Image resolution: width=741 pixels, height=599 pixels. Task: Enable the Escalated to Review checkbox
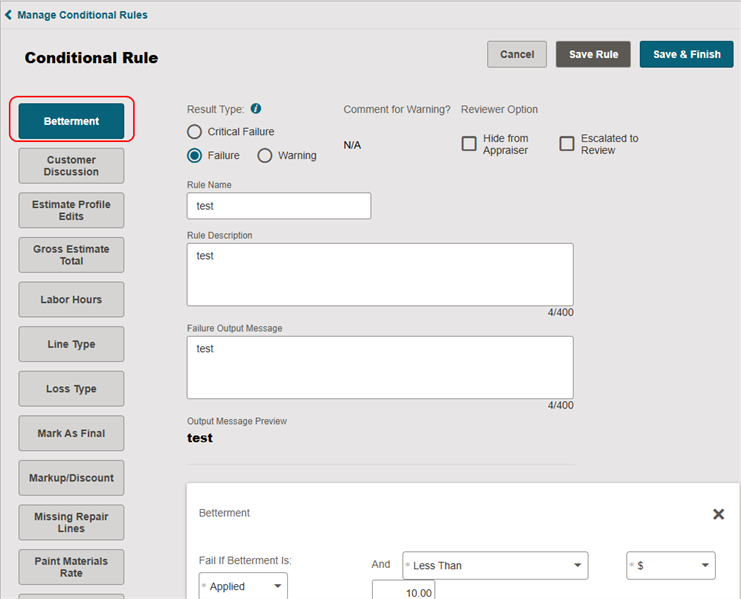pos(567,144)
